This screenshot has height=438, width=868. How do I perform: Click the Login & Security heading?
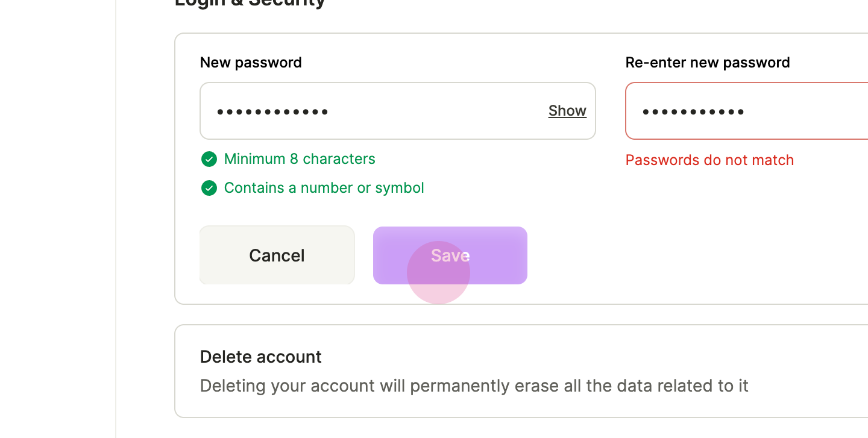point(250,2)
